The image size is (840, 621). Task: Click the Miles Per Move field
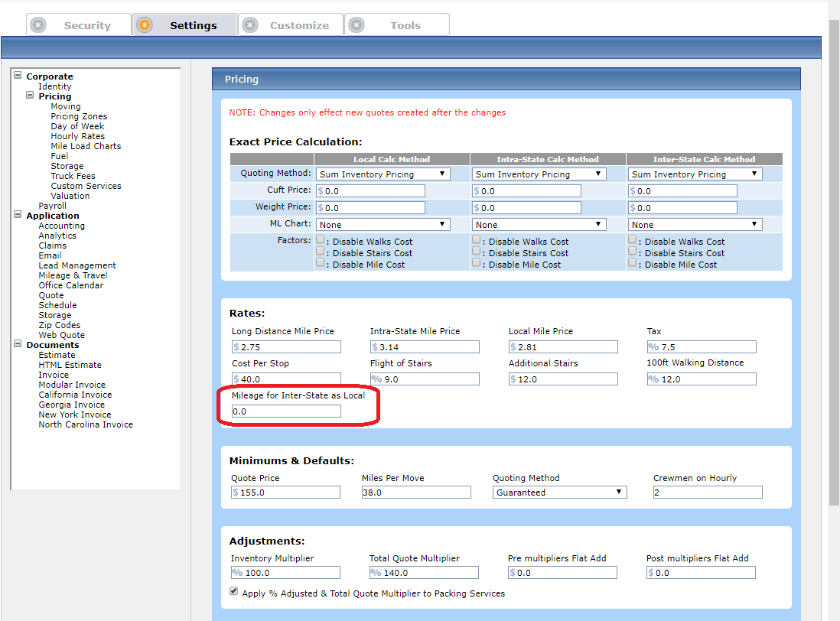coord(416,492)
